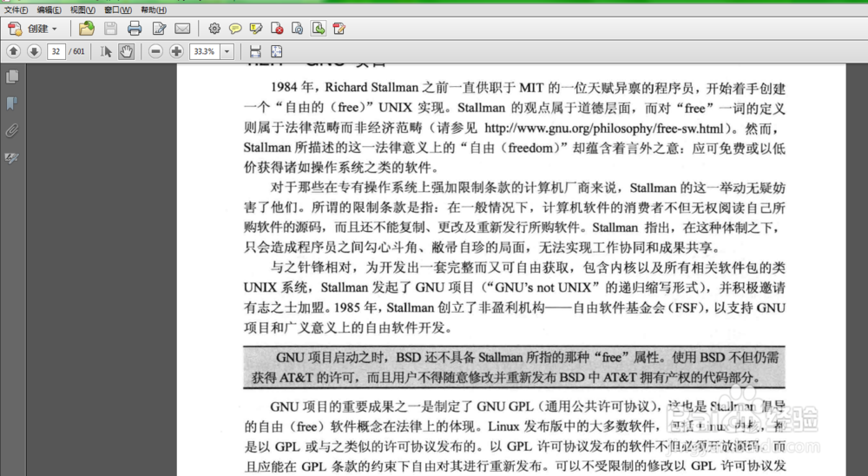
Task: Print the document with printer icon
Action: coord(135,29)
